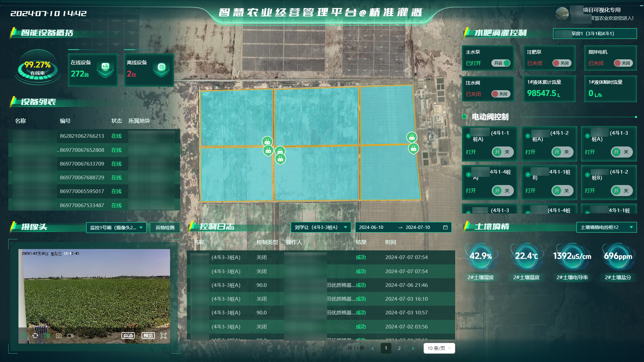644x362 pixels.
Task: Open the 监控1号箱 camera dropdown
Action: coord(116,228)
